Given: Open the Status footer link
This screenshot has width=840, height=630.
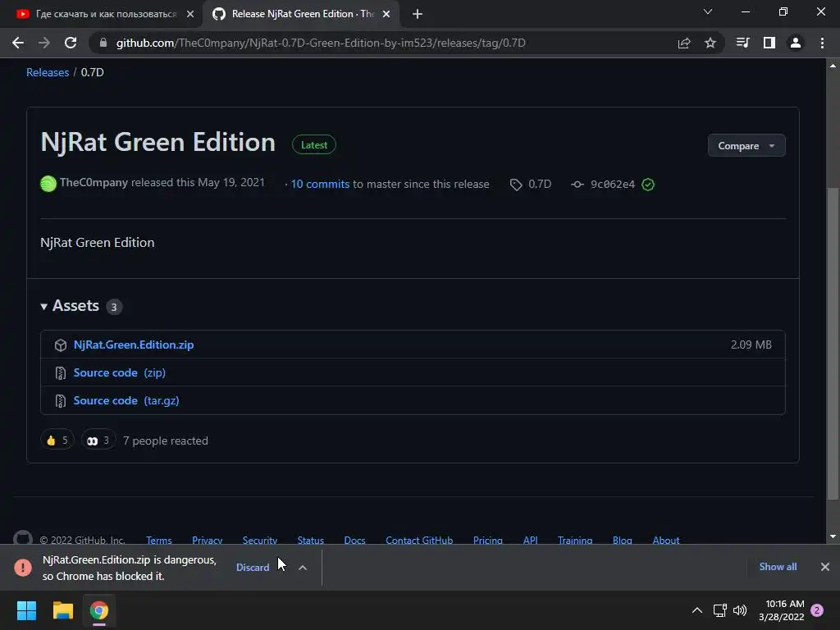Looking at the screenshot, I should coord(311,540).
